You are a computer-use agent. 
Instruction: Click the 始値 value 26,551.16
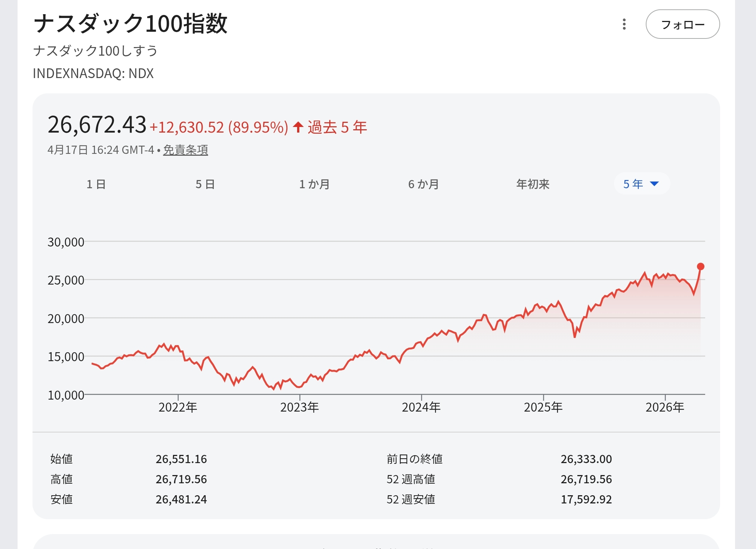pyautogui.click(x=181, y=459)
